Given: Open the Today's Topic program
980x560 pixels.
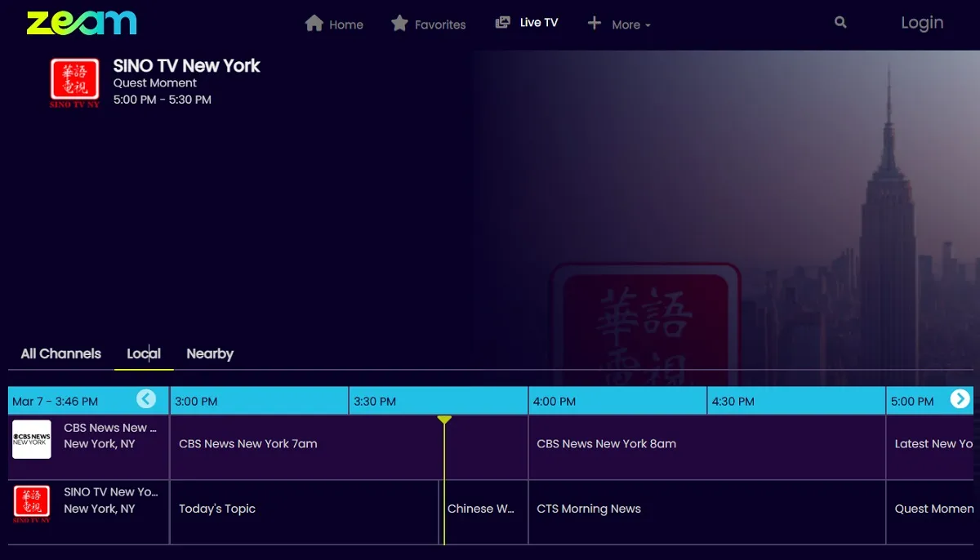Looking at the screenshot, I should pyautogui.click(x=305, y=512).
